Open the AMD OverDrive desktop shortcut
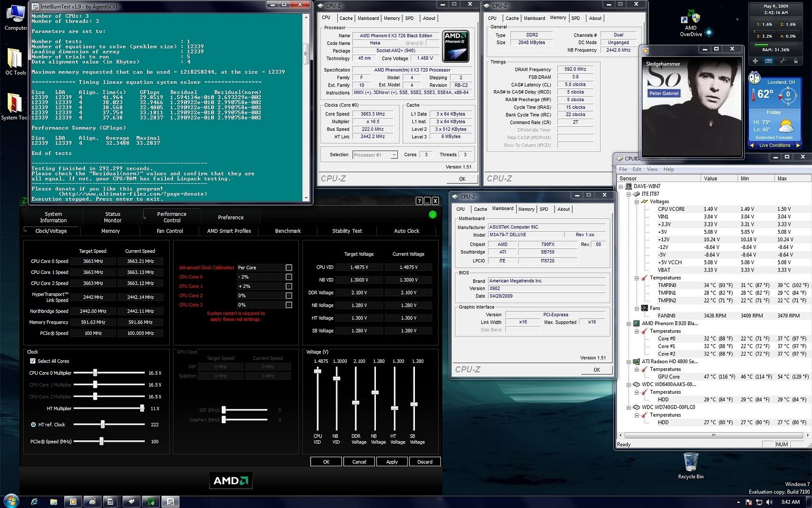 [690, 24]
